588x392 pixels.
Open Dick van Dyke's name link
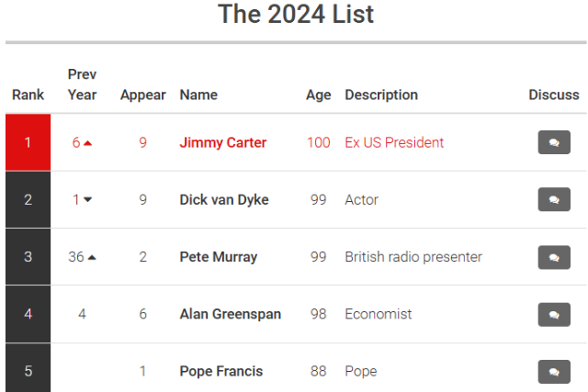[x=224, y=199]
